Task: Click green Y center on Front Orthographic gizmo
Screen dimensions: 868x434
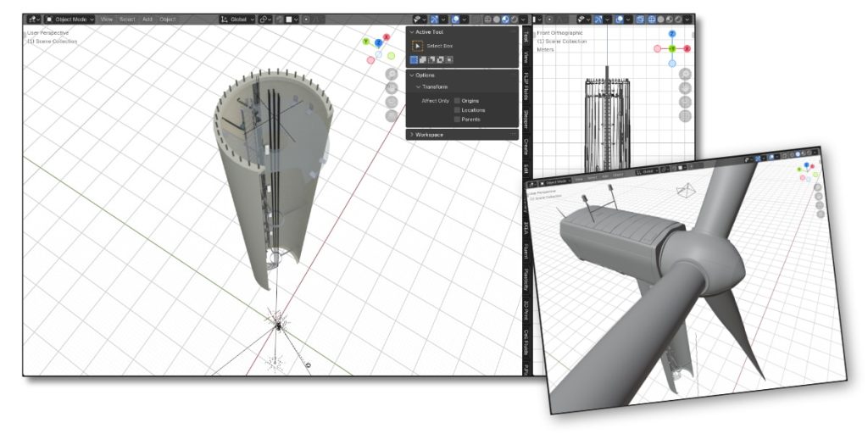Action: 672,48
